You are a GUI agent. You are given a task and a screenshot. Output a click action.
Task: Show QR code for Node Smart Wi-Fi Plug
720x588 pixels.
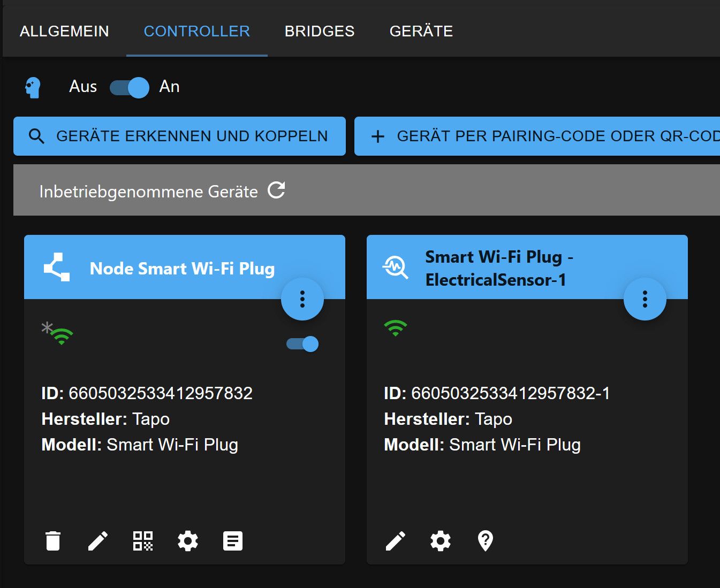click(x=143, y=541)
